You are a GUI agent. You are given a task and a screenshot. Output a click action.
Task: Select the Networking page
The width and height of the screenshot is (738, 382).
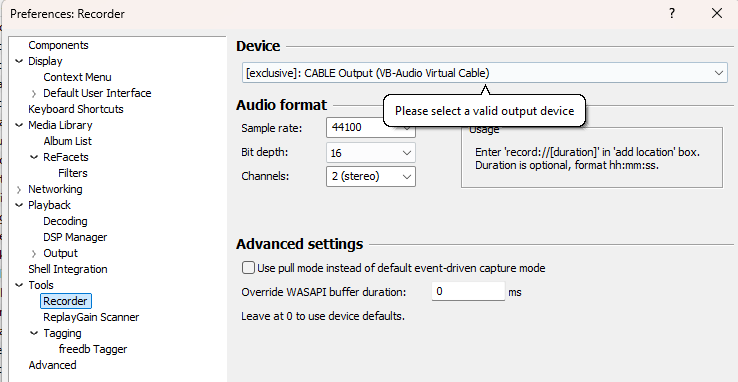(x=55, y=189)
